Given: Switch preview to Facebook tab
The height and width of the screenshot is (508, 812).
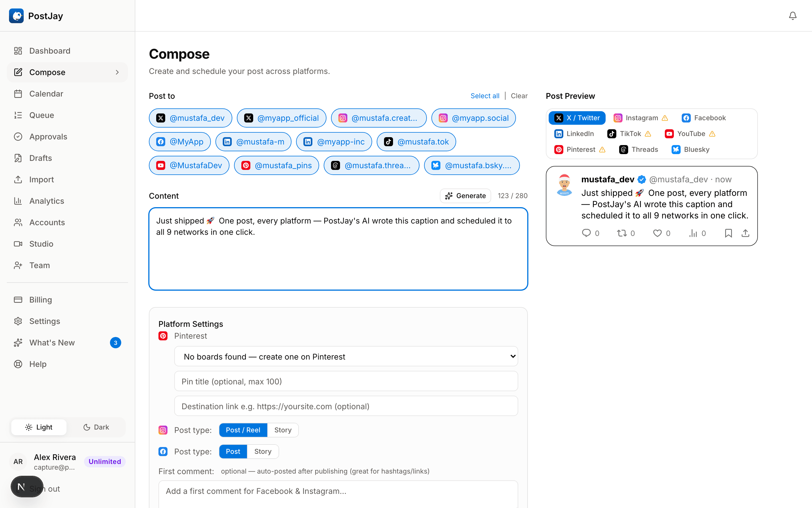Looking at the screenshot, I should point(704,118).
